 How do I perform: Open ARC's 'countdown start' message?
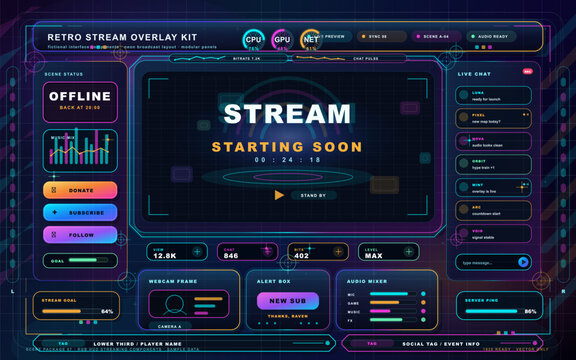(493, 210)
